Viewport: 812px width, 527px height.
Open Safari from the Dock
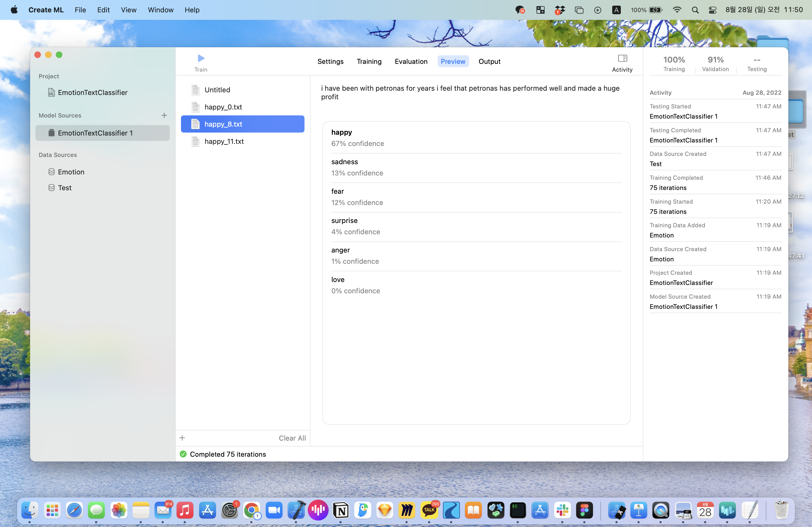click(74, 510)
